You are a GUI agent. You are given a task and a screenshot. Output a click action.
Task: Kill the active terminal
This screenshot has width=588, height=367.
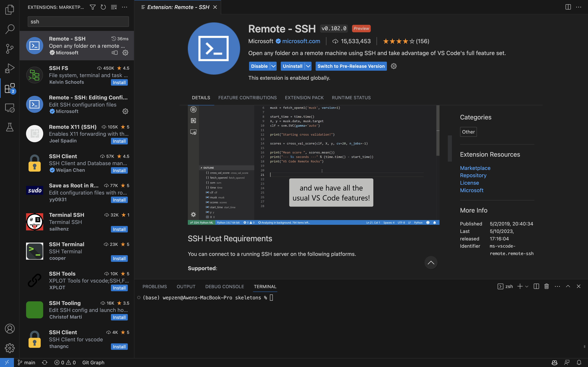point(546,286)
